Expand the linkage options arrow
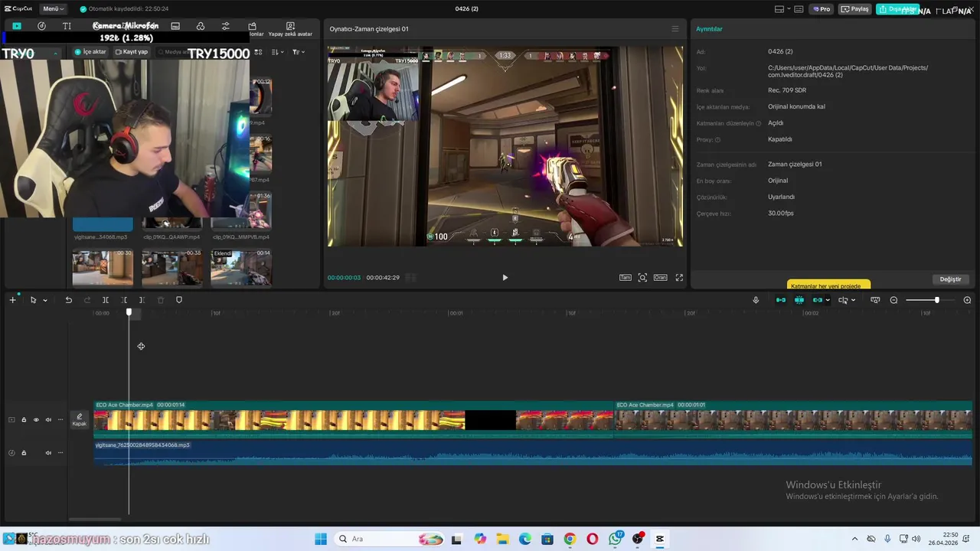This screenshot has height=551, width=980. [x=828, y=300]
